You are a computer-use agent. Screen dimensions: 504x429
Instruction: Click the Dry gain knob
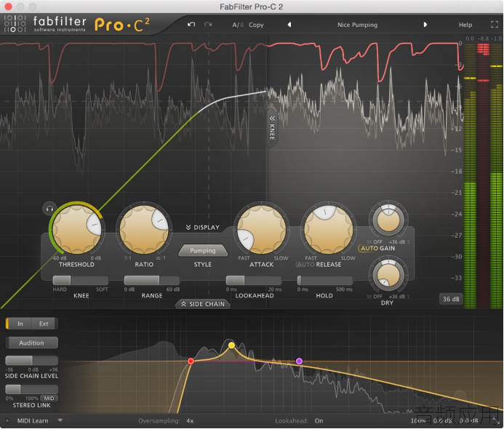[x=388, y=275]
